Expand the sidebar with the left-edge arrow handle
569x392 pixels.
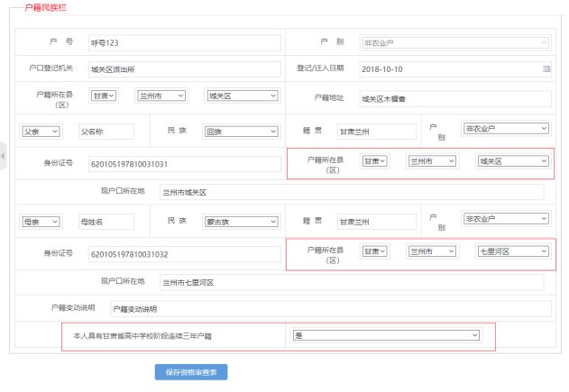point(3,156)
